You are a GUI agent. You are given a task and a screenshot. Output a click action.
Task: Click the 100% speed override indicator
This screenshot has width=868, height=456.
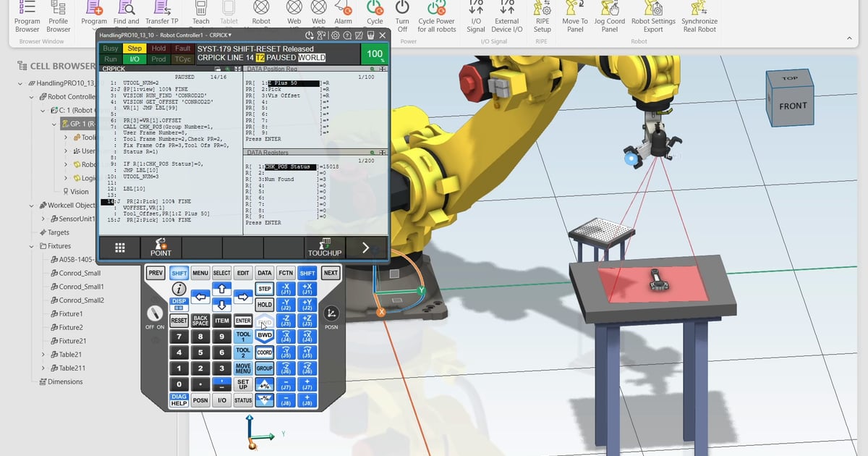375,54
